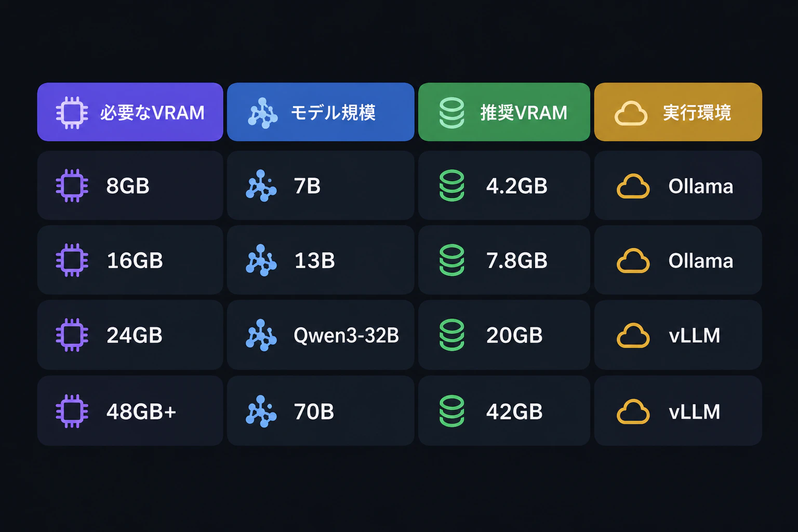This screenshot has height=532, width=798.
Task: Click the cloud icon in the 実行環境 header
Action: tap(631, 113)
